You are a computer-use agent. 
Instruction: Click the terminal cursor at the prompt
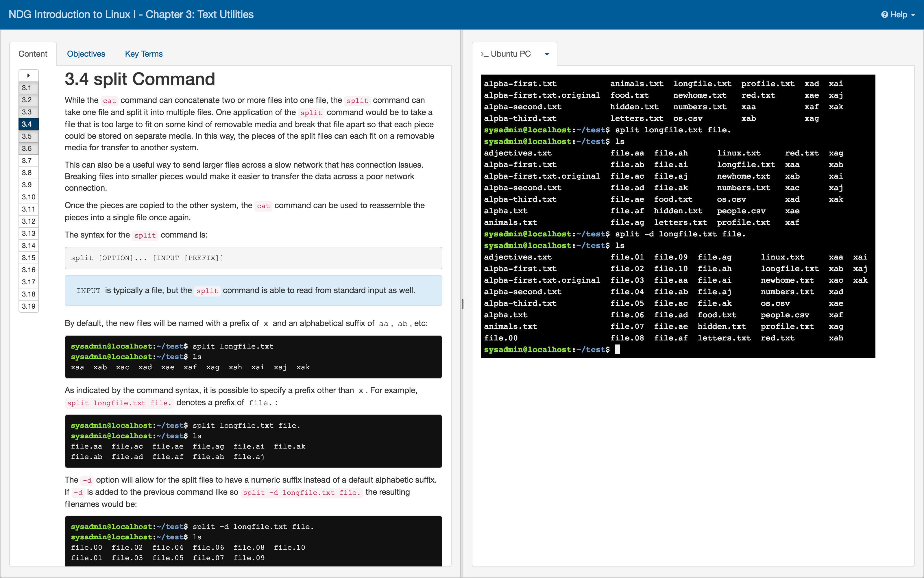617,349
